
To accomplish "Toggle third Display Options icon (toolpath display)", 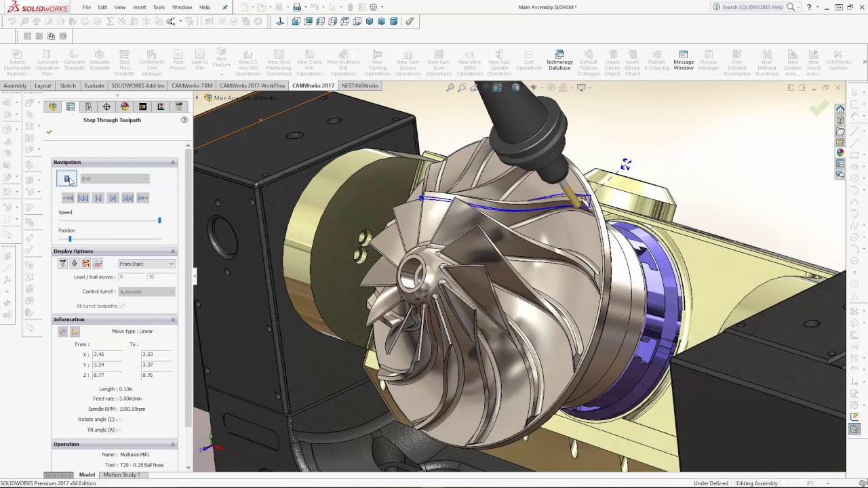I will tap(86, 264).
